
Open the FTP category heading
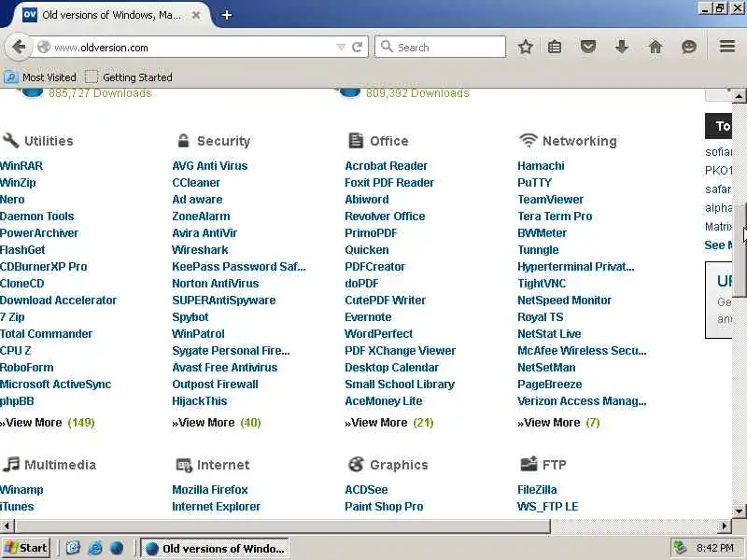[x=543, y=465]
